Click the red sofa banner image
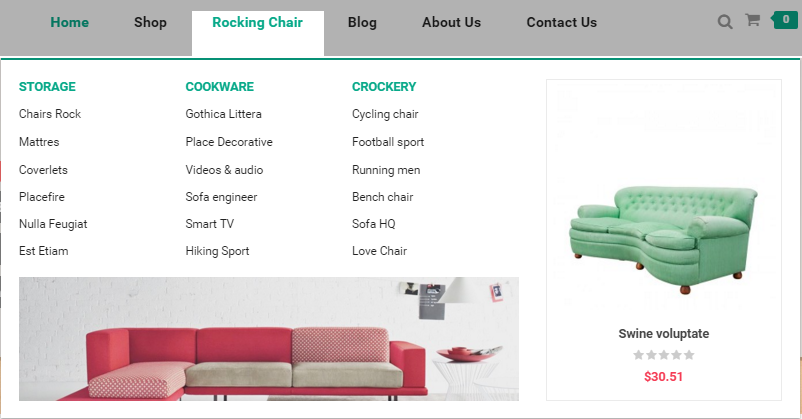Viewport: 802px width, 419px height. 268,340
